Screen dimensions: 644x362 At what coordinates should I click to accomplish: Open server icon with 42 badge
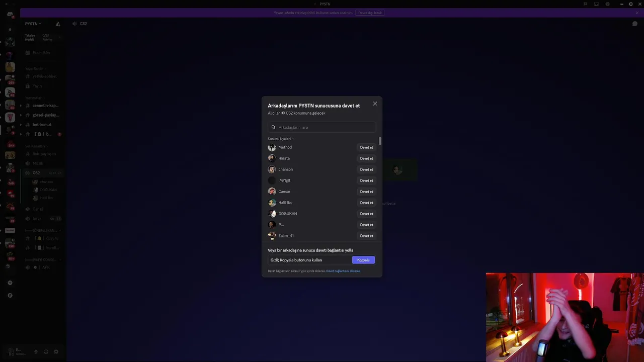pyautogui.click(x=10, y=92)
